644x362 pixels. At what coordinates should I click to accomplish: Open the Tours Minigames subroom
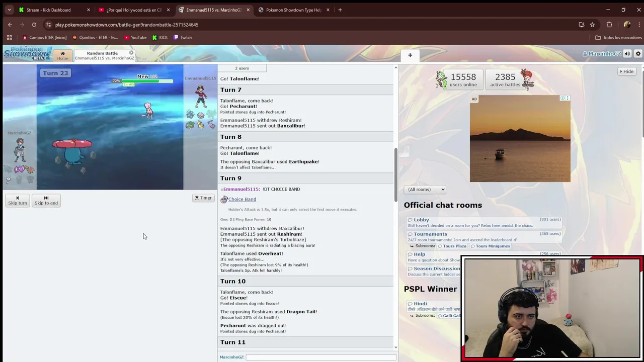coord(490,246)
